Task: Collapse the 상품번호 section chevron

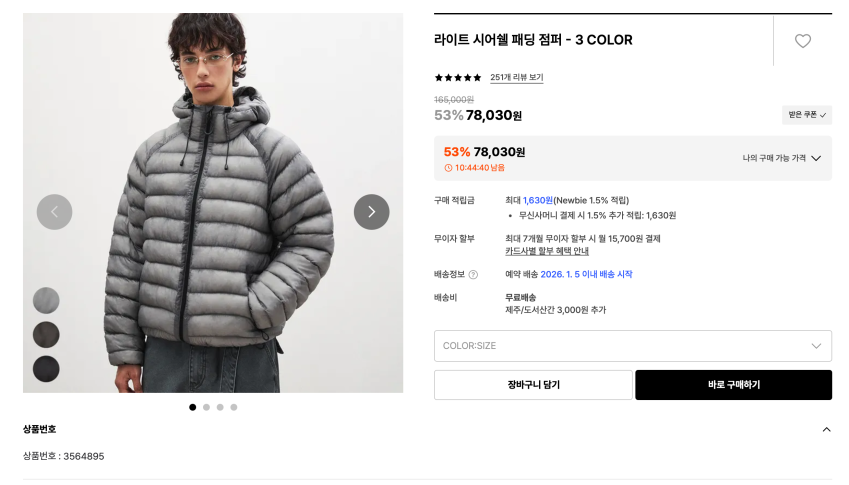Action: 826,429
